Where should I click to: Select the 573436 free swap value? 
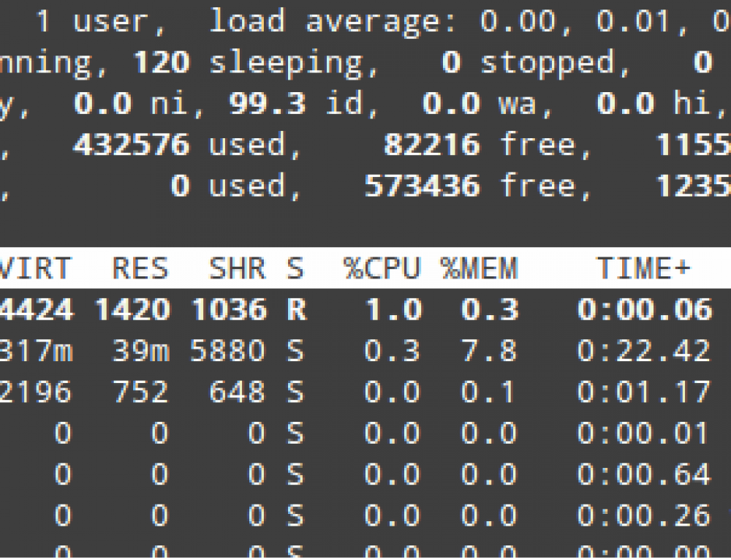click(x=422, y=187)
